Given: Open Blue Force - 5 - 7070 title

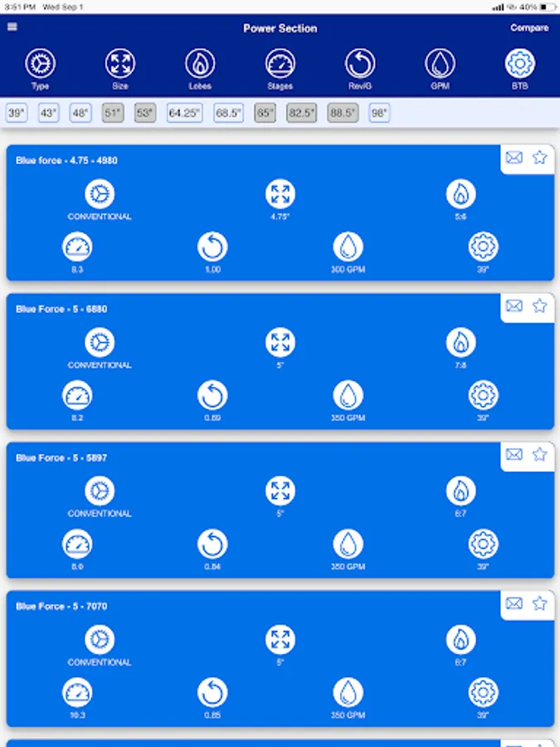Looking at the screenshot, I should 61,607.
